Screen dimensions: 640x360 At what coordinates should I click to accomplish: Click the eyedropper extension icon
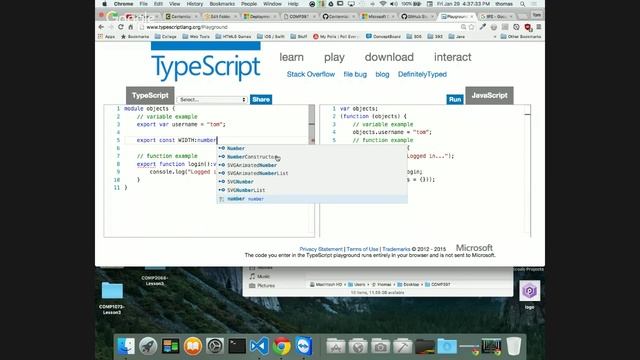point(483,27)
